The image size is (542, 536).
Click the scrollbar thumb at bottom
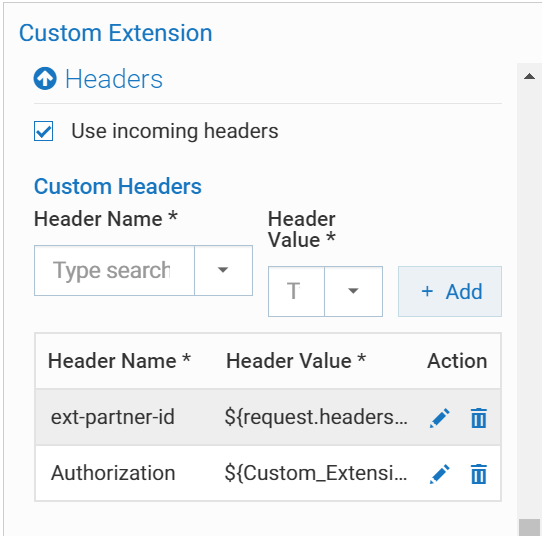pos(529,527)
